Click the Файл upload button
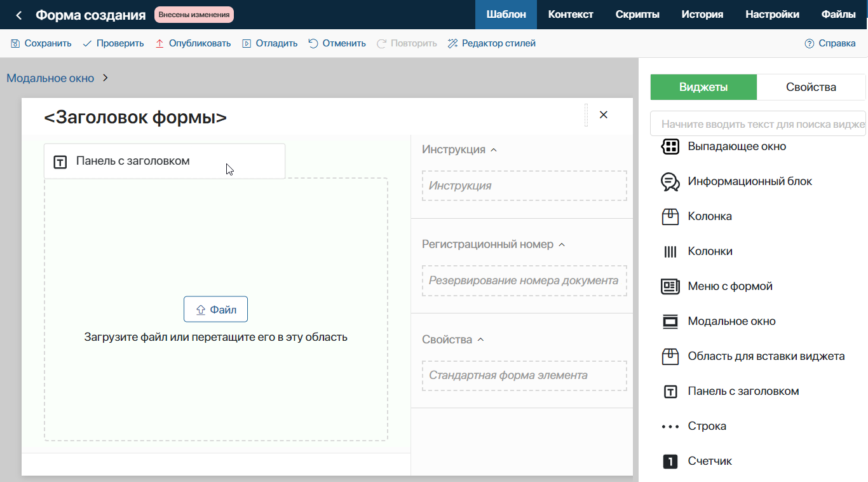 pyautogui.click(x=215, y=310)
